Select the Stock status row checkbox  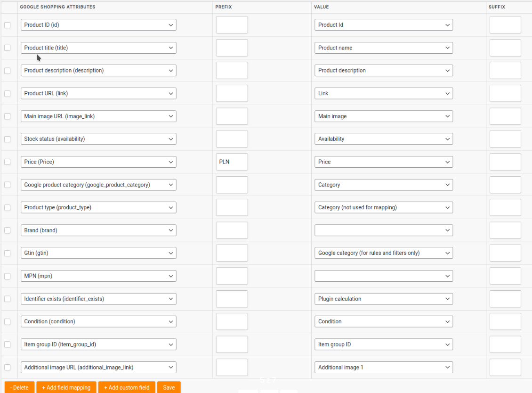tap(7, 139)
